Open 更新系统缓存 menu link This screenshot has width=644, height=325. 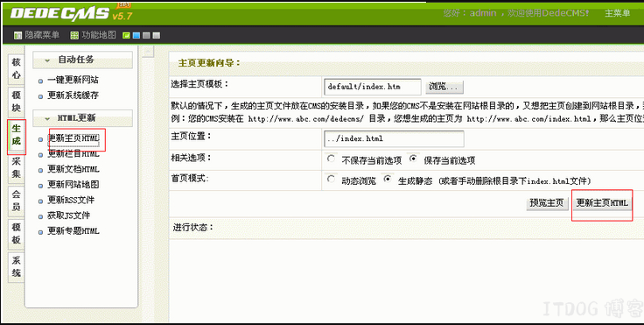point(73,95)
